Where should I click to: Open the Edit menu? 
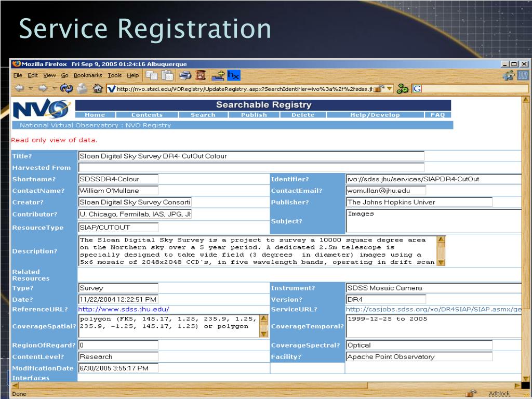click(x=33, y=75)
